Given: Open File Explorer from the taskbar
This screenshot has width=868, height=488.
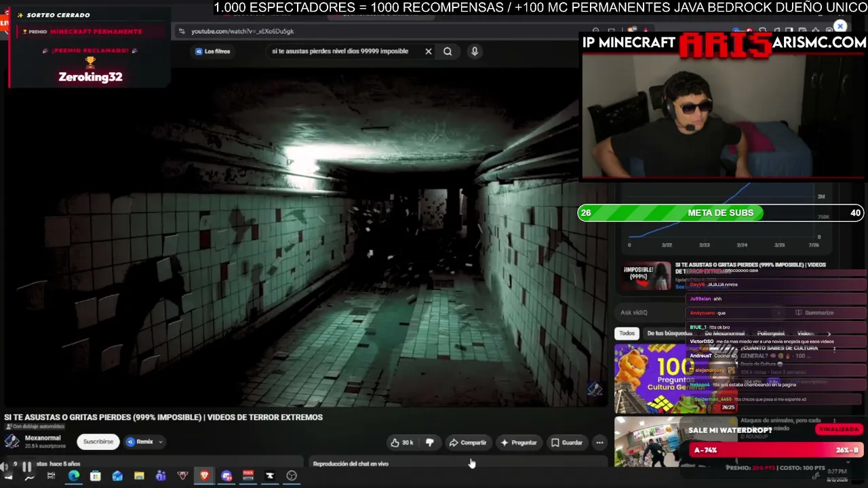Looking at the screenshot, I should (x=139, y=476).
